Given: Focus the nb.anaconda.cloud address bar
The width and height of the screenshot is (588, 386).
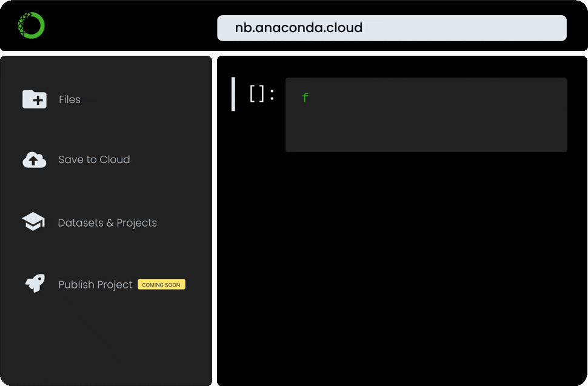Looking at the screenshot, I should (x=392, y=28).
